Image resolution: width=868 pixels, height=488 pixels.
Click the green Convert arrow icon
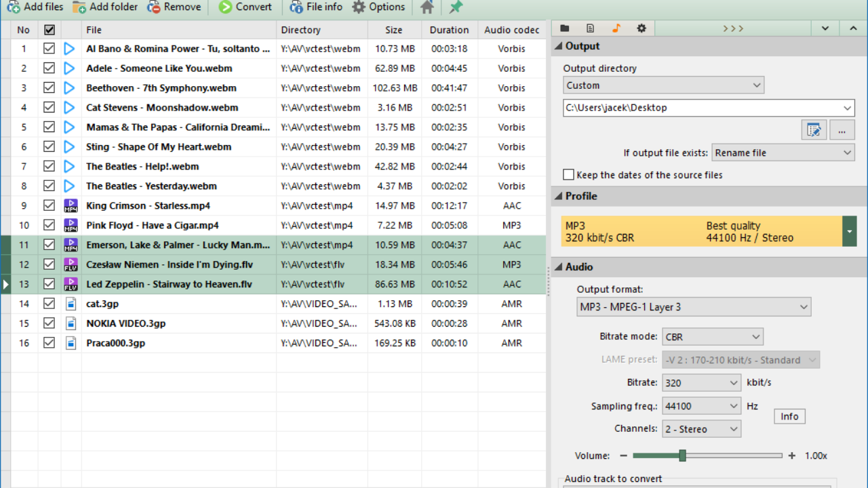pyautogui.click(x=225, y=7)
